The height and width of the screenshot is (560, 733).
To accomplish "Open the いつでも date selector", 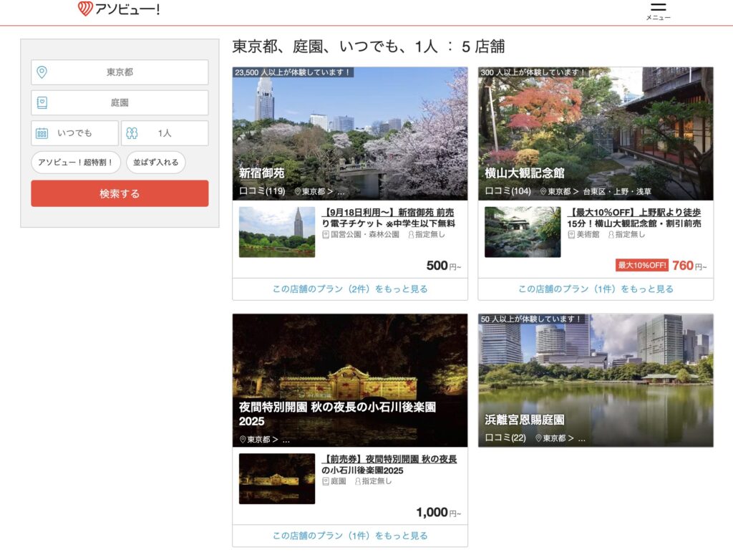I will coord(75,133).
